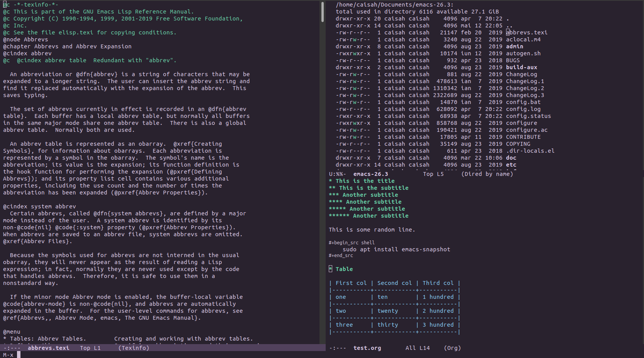
Task: Open aclocal.m4 file in Dired
Action: point(523,39)
